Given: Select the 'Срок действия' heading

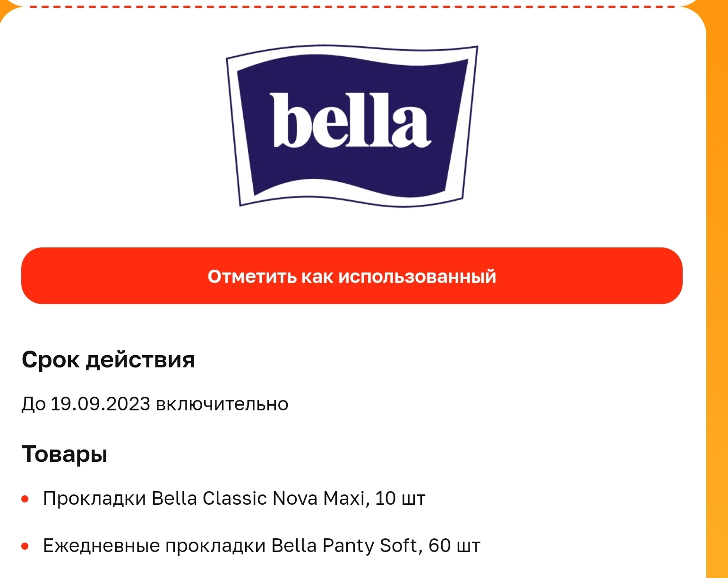Looking at the screenshot, I should (108, 360).
